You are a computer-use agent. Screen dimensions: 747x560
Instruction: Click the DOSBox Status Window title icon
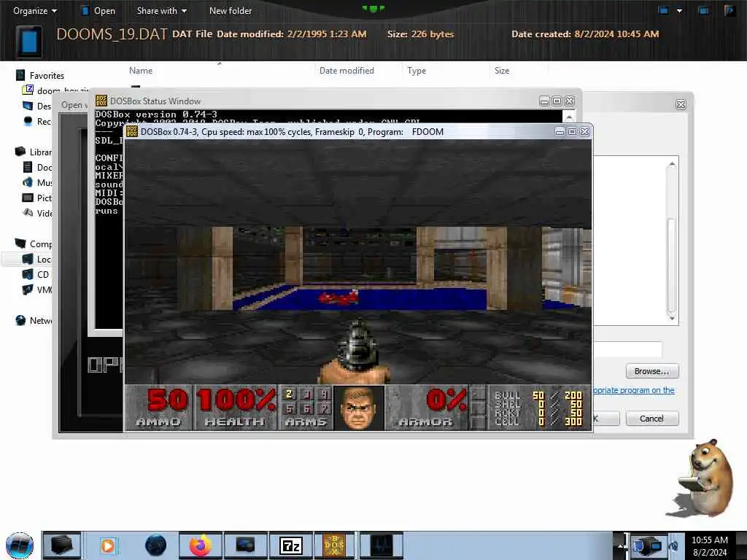101,101
